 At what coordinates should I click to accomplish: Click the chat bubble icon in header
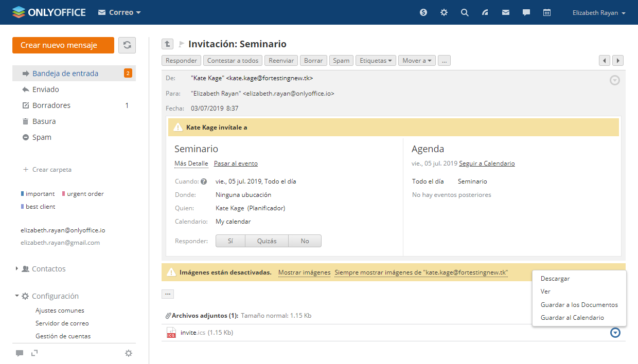coord(526,12)
